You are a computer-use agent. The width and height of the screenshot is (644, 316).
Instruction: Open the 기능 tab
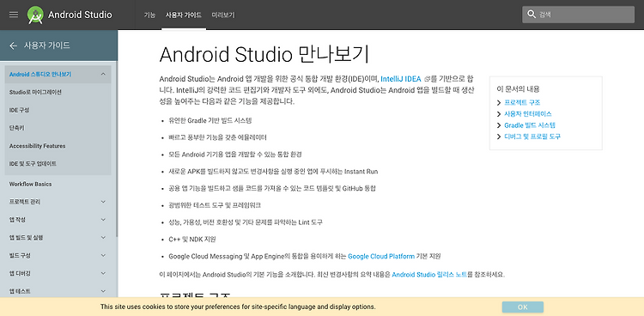(149, 15)
